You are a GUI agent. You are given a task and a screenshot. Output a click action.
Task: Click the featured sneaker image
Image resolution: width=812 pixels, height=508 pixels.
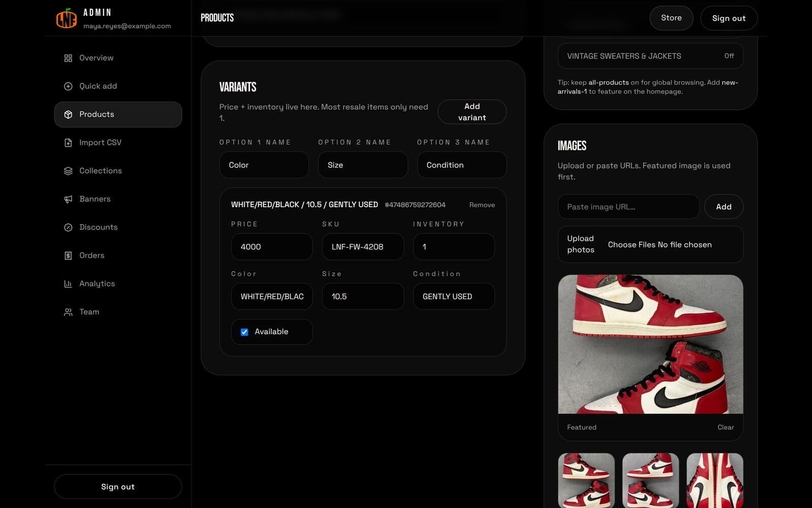click(651, 344)
